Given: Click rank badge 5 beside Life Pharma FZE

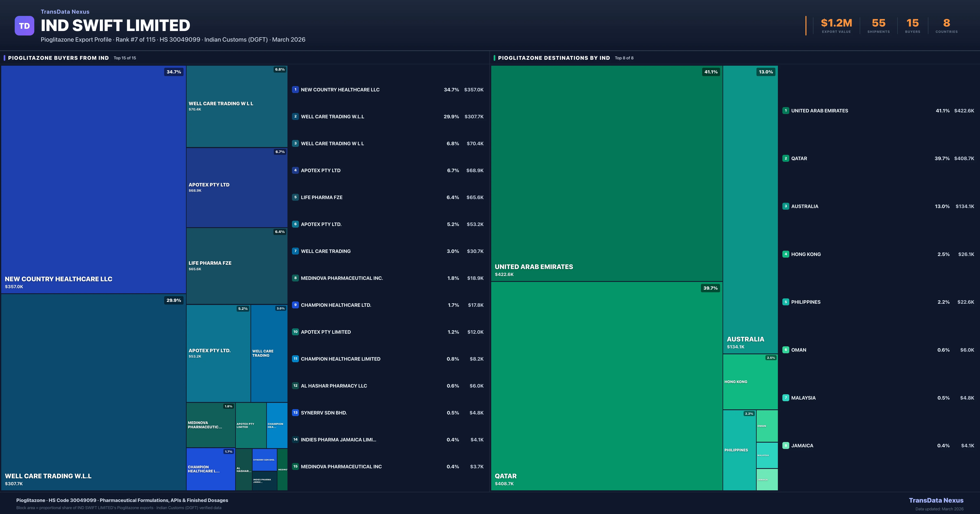Looking at the screenshot, I should (295, 197).
